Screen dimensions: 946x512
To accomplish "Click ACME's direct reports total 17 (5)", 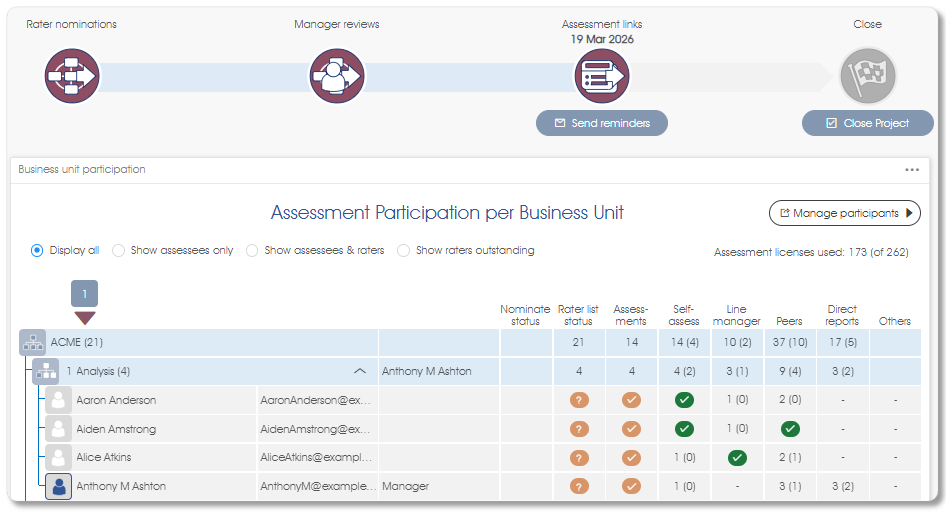I will point(843,343).
